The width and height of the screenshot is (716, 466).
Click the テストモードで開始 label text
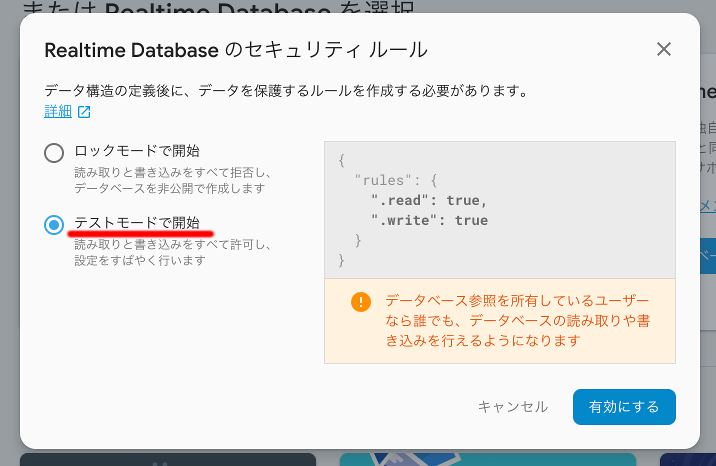137,223
